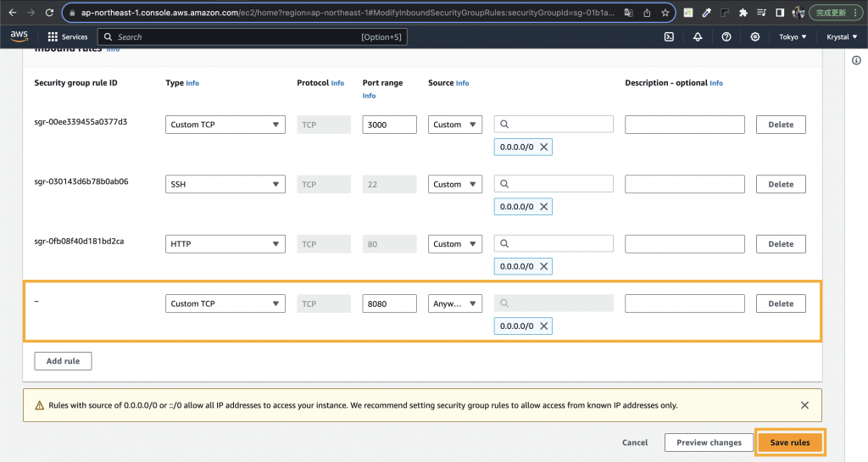Open the SSH rule Type dropdown
This screenshot has height=462, width=868.
pyautogui.click(x=225, y=184)
